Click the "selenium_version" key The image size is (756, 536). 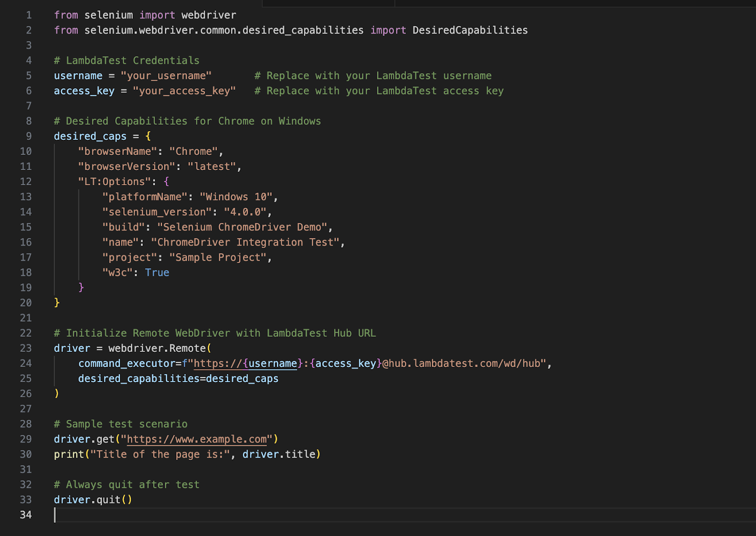coord(157,212)
